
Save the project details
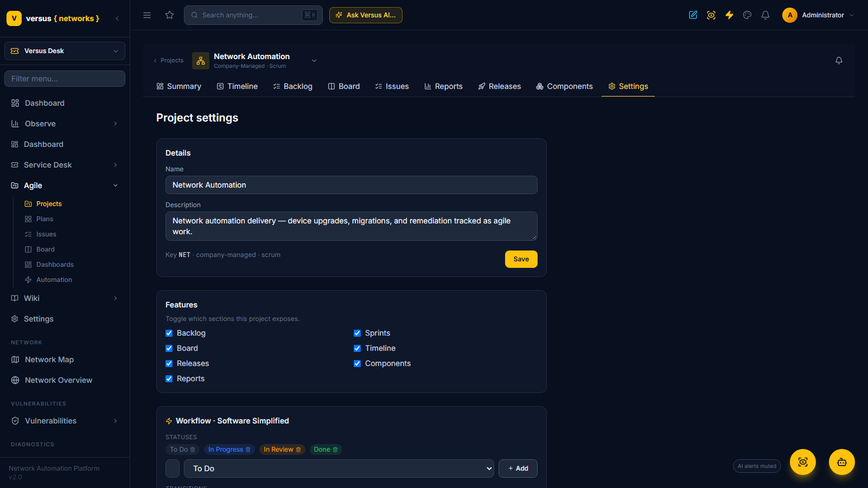click(521, 259)
